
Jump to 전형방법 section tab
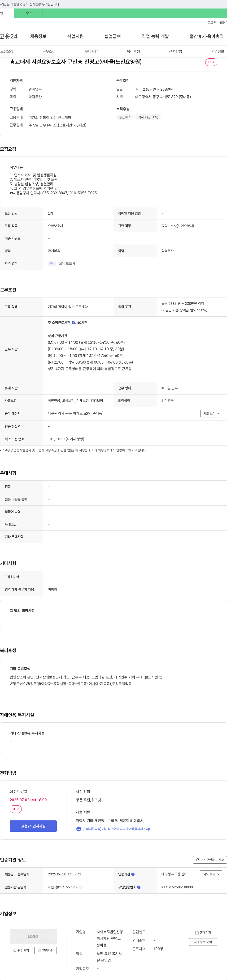(x=176, y=51)
